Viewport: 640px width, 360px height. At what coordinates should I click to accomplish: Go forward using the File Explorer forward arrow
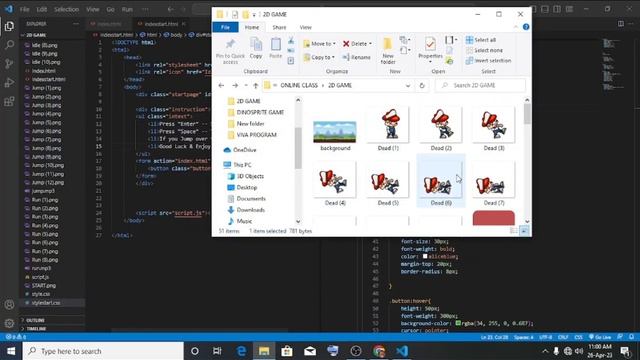coord(235,85)
